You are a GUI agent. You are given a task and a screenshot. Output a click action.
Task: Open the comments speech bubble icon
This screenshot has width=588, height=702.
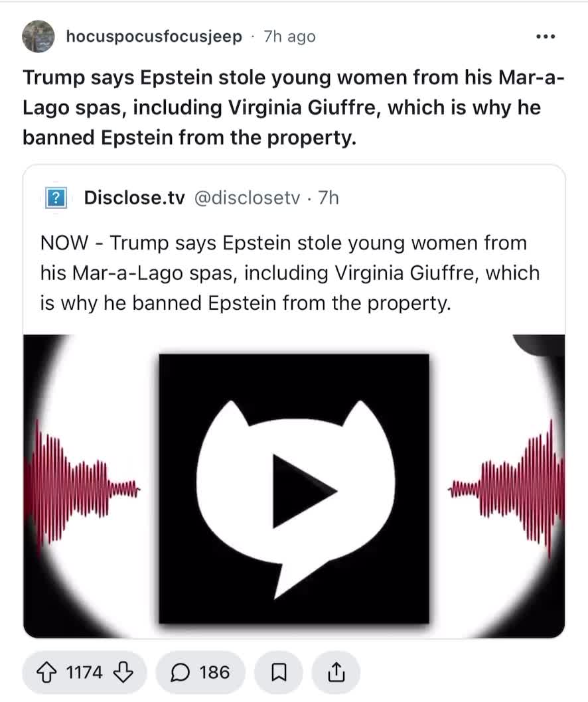click(179, 673)
